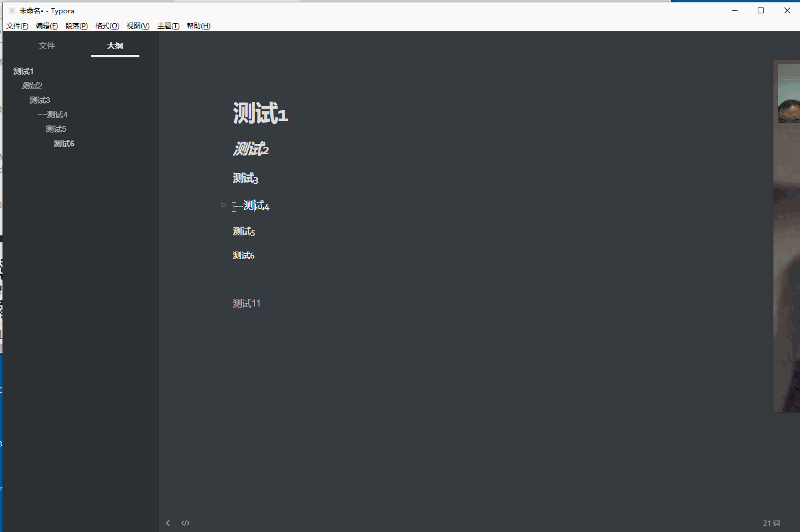Click the paragraph 测试11 in editor

click(246, 304)
